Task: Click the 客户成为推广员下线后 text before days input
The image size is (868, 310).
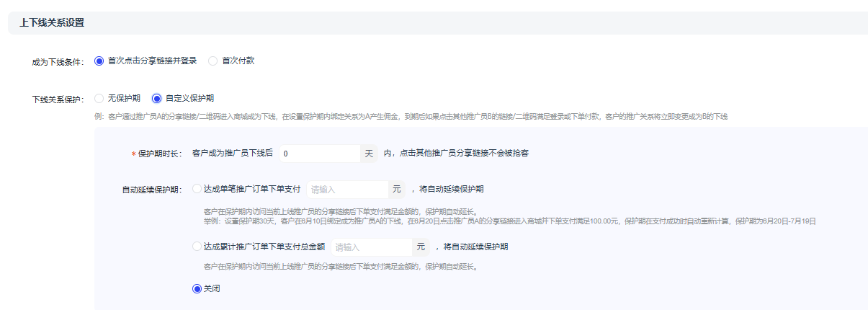Action: [233, 154]
